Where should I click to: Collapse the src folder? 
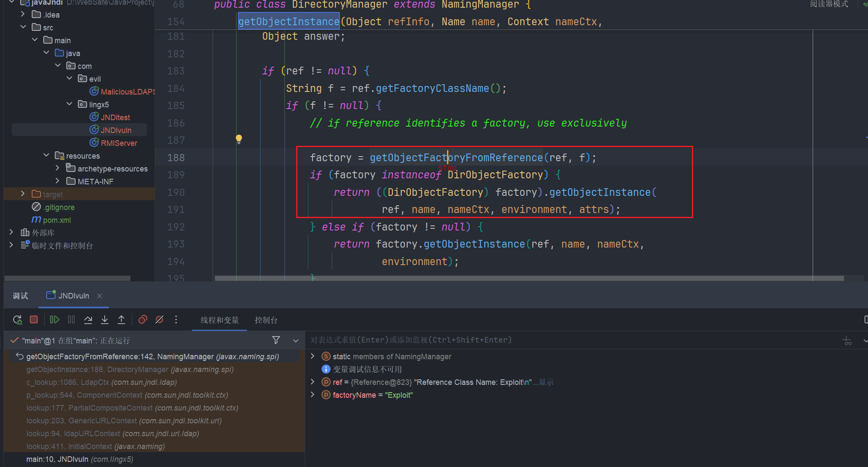point(23,27)
